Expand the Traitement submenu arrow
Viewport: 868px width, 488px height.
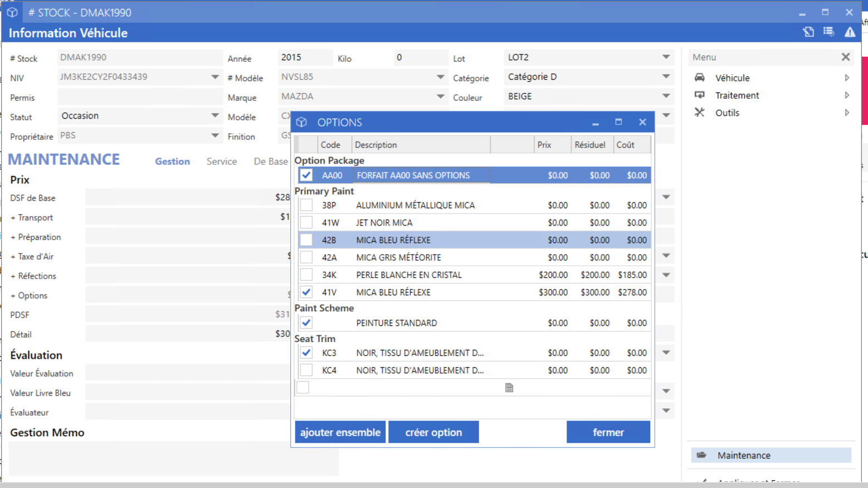coord(847,95)
